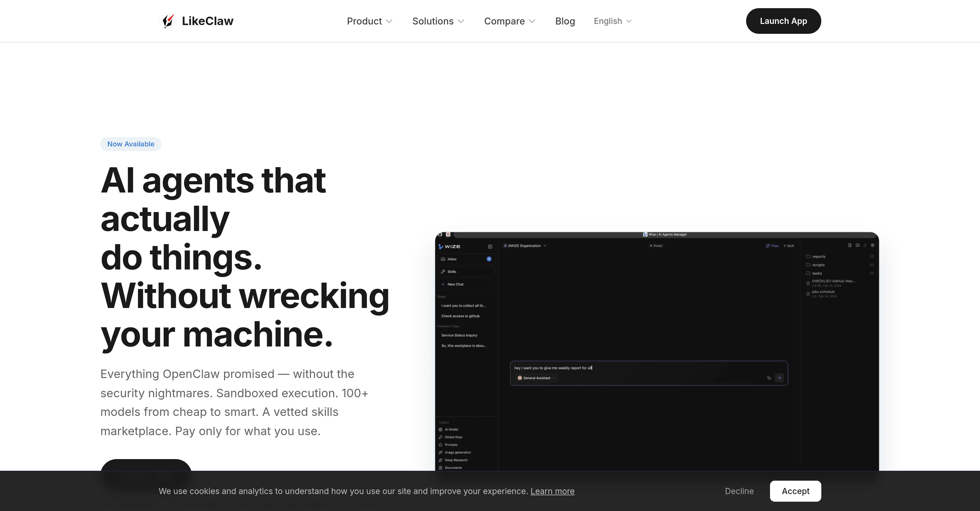Open the Compare dropdown
Image resolution: width=980 pixels, height=511 pixels.
coord(509,21)
